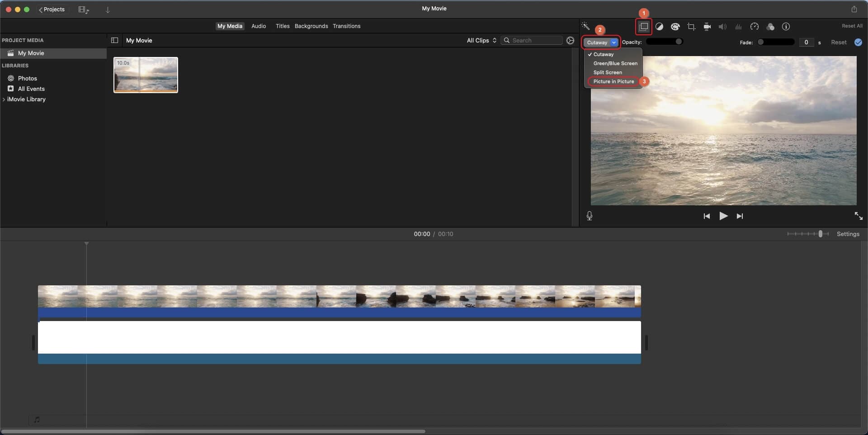Open the speed adjustment tool
The width and height of the screenshot is (868, 435).
754,27
